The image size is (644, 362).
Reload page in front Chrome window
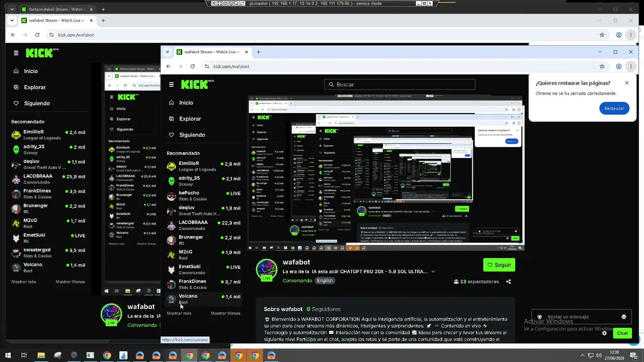(x=192, y=66)
